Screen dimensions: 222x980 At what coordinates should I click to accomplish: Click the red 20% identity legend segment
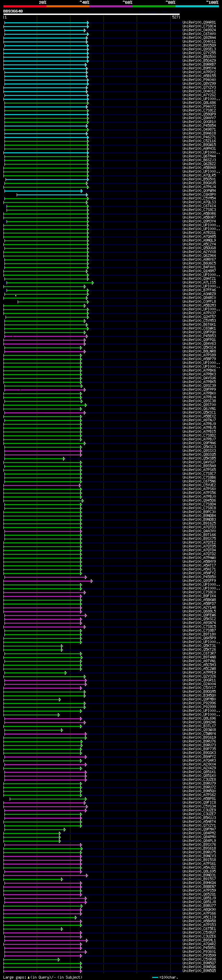25,6
